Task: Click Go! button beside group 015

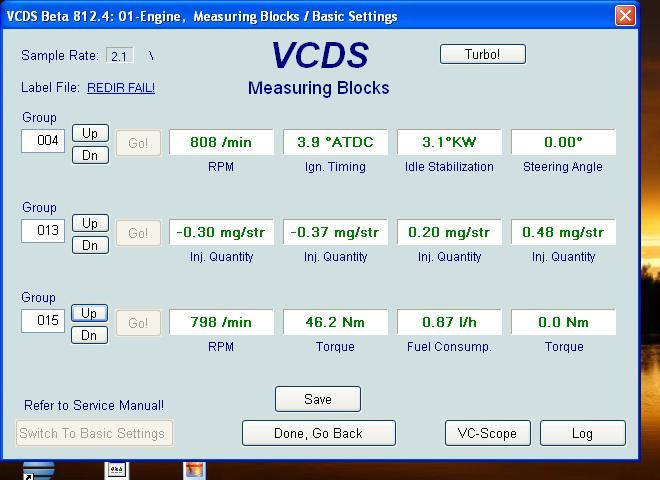Action: pyautogui.click(x=138, y=323)
